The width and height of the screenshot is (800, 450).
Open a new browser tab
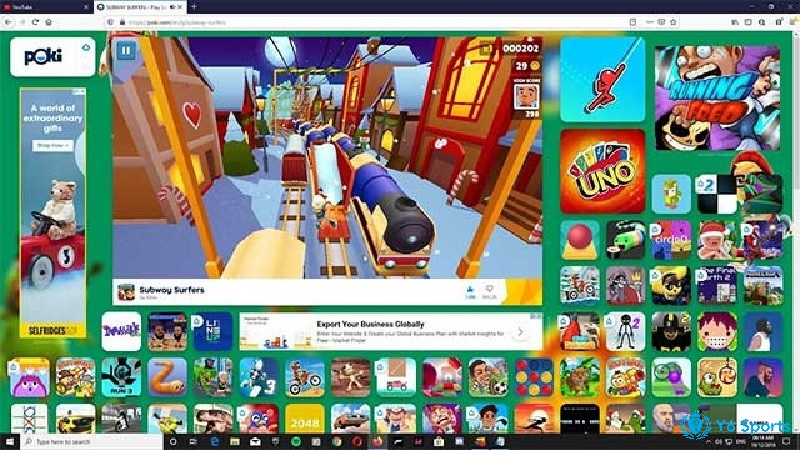[x=194, y=7]
